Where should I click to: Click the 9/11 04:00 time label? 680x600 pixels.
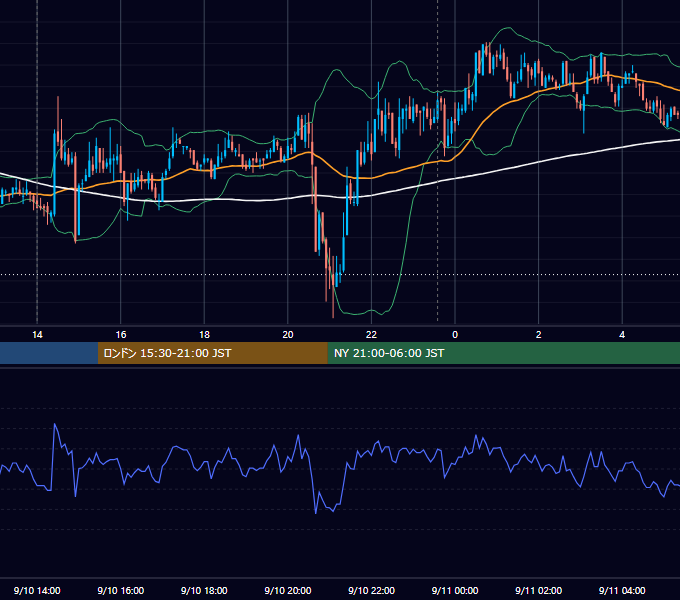click(622, 590)
